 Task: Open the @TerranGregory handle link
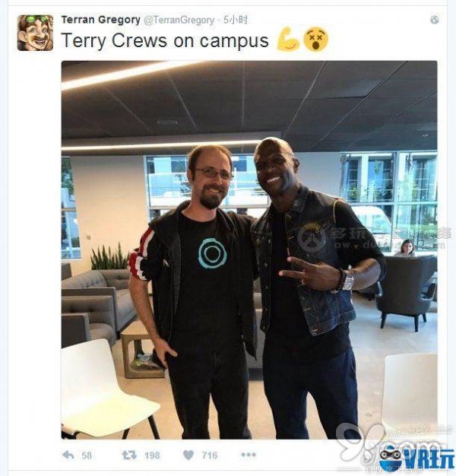pyautogui.click(x=179, y=20)
